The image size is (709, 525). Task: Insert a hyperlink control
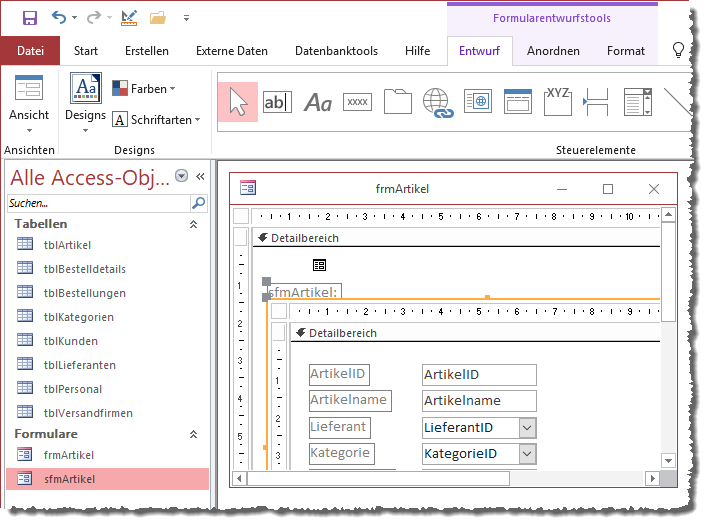[438, 102]
